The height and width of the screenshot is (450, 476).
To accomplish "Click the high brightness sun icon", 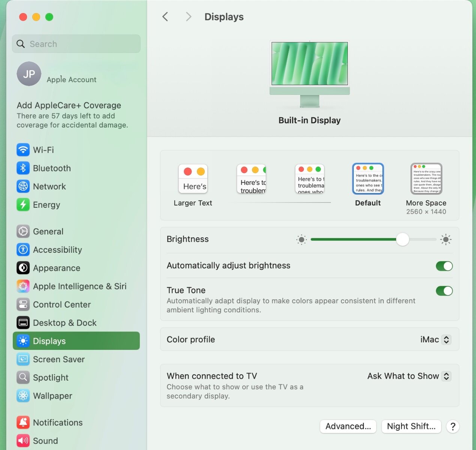I will 446,239.
